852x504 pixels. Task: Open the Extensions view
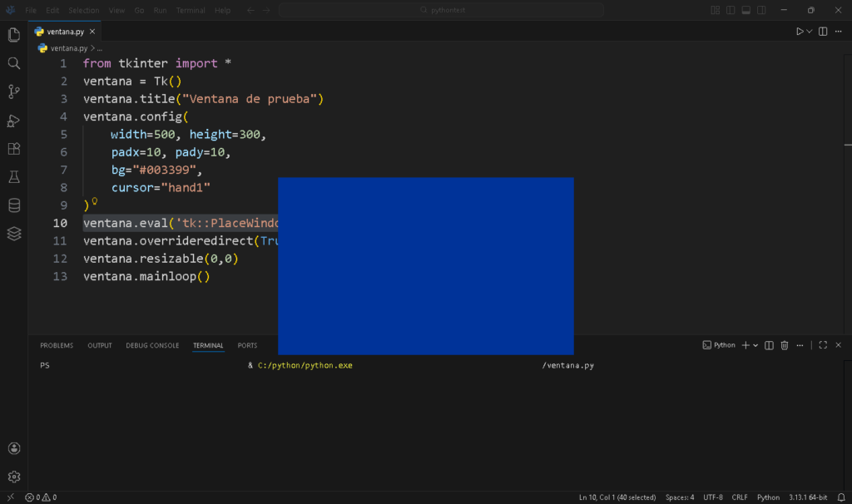(14, 148)
